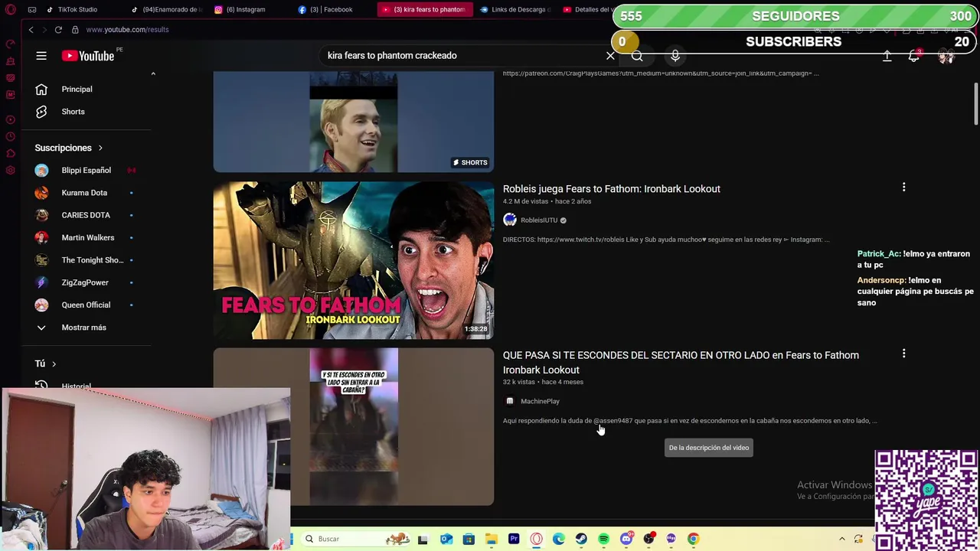Image resolution: width=980 pixels, height=551 pixels.
Task: Click the results page vertical scrollbar
Action: [975, 103]
